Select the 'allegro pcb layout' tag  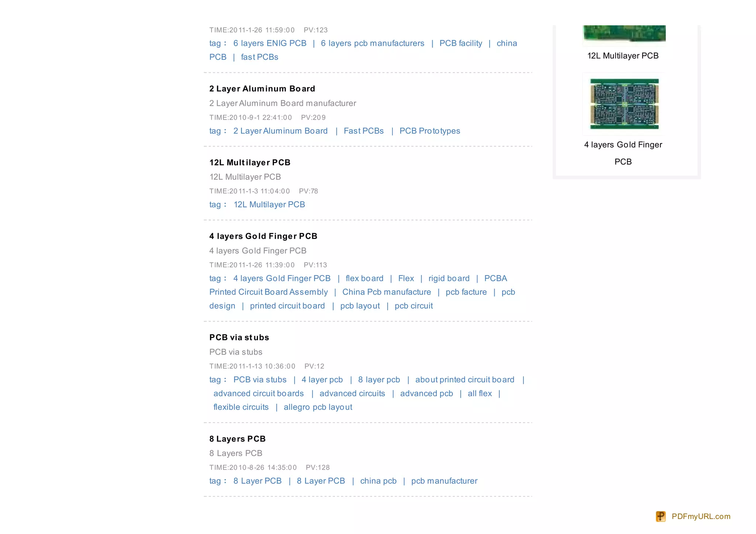click(318, 407)
